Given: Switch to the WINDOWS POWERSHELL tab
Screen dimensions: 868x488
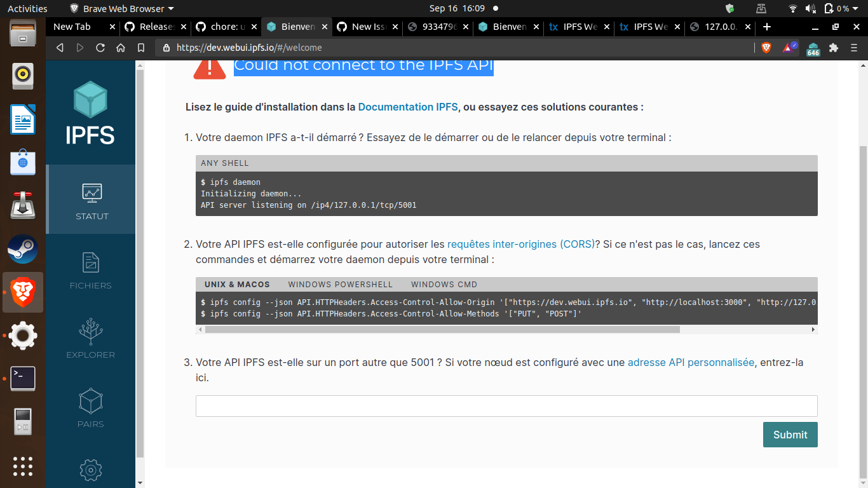Looking at the screenshot, I should 341,284.
